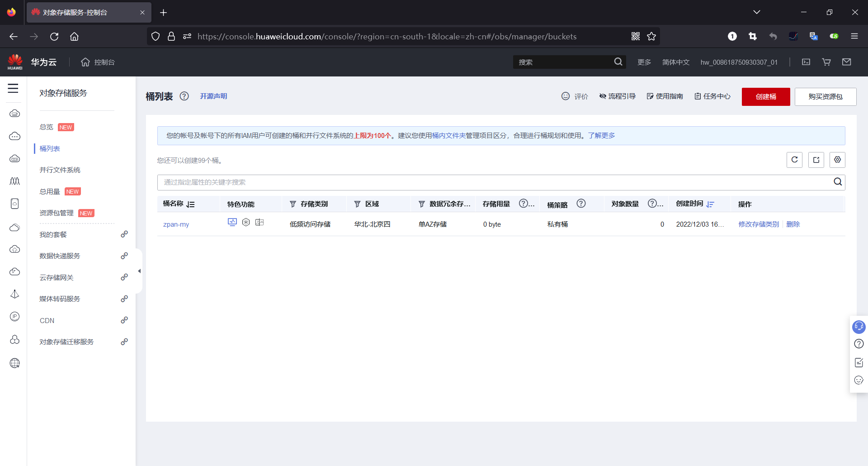Open 总用量 in the sidebar

click(50, 191)
